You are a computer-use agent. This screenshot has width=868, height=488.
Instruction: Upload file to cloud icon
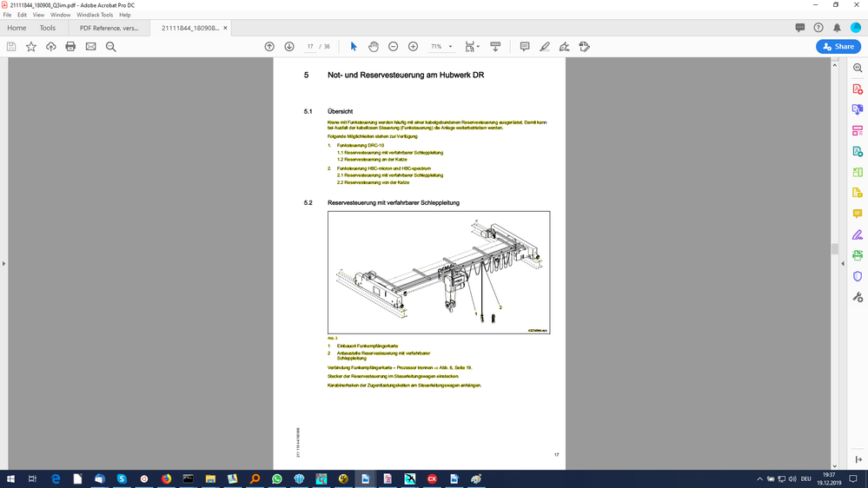[x=51, y=47]
